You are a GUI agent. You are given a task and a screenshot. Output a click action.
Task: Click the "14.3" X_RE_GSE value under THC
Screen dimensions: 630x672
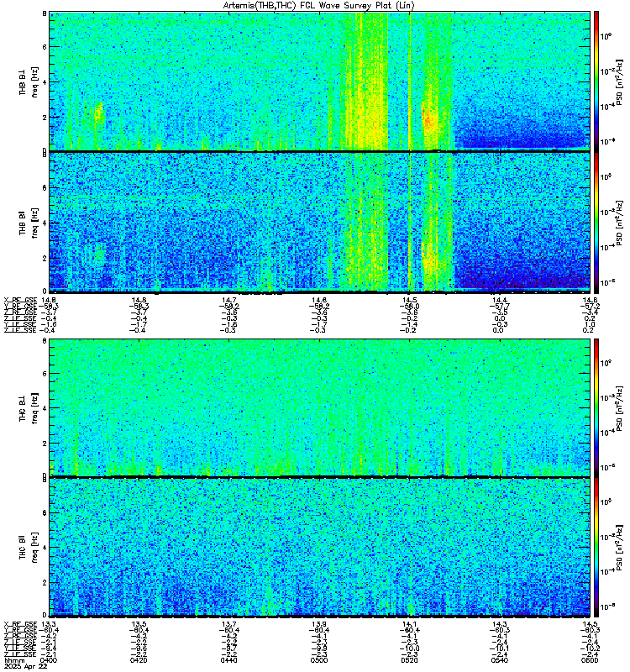click(500, 624)
